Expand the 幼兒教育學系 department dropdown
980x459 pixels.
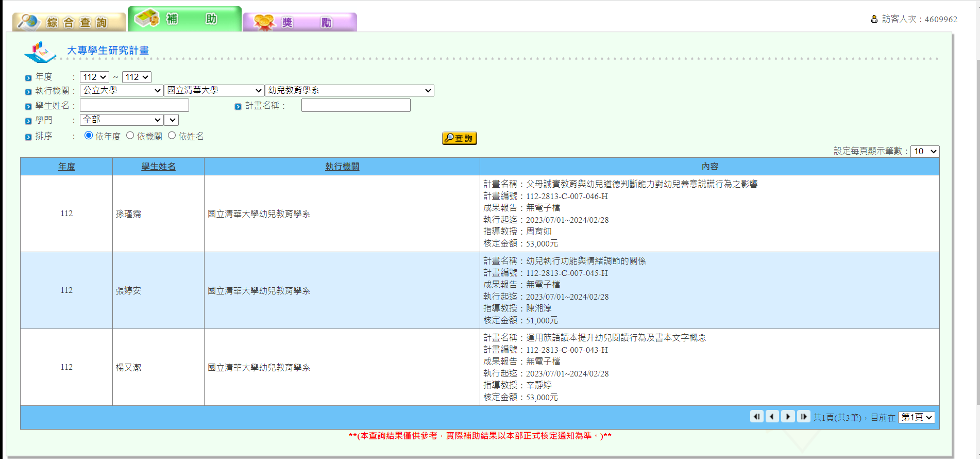349,91
